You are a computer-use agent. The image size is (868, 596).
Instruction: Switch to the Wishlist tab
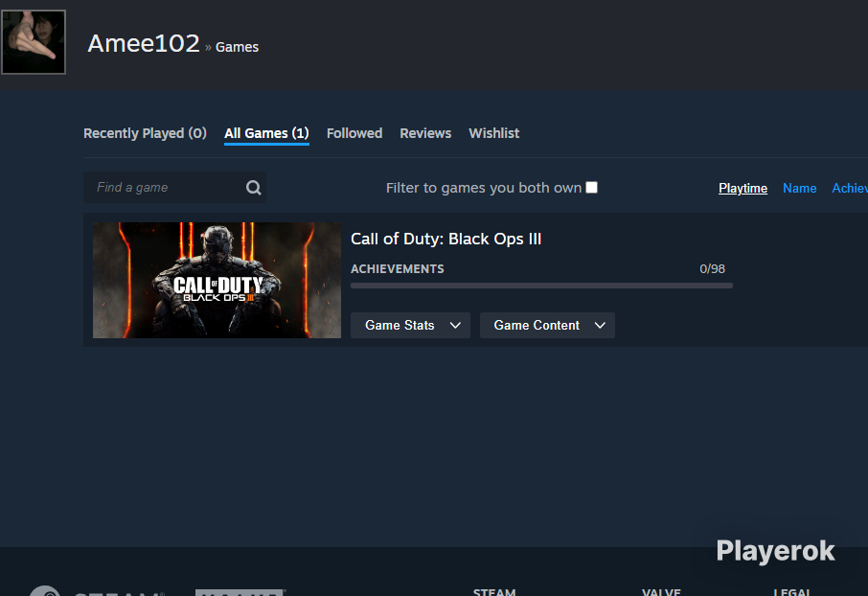point(493,133)
